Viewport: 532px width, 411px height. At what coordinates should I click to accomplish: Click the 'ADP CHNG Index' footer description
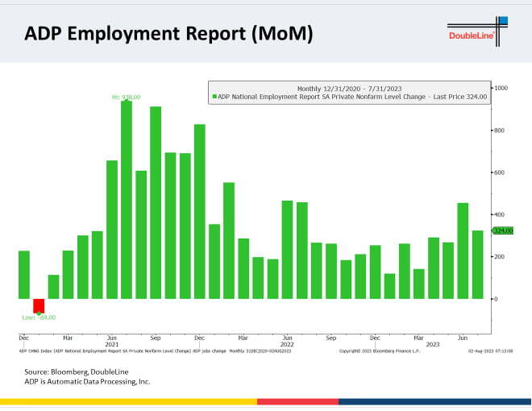coord(156,351)
